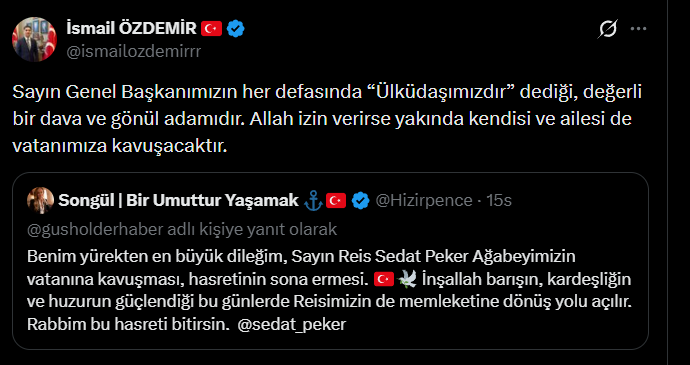Click the Turkish flag beside Songül's anchor
This screenshot has width=690, height=365.
[x=336, y=201]
